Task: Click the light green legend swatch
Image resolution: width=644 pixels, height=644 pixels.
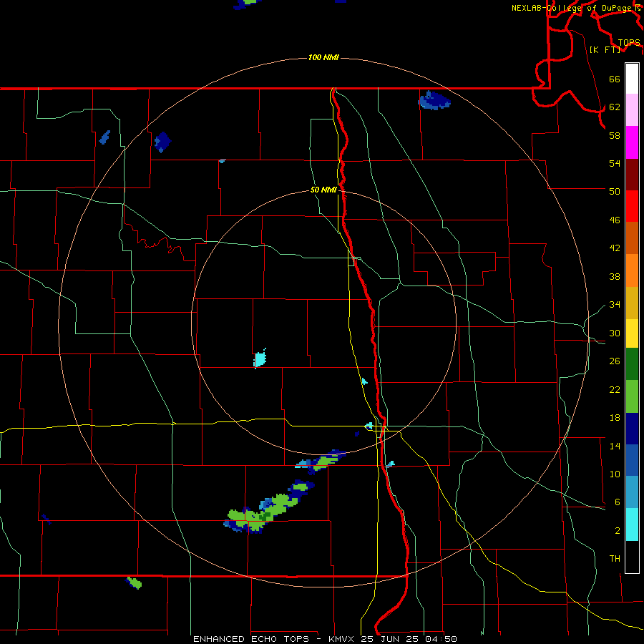Action: (632, 396)
